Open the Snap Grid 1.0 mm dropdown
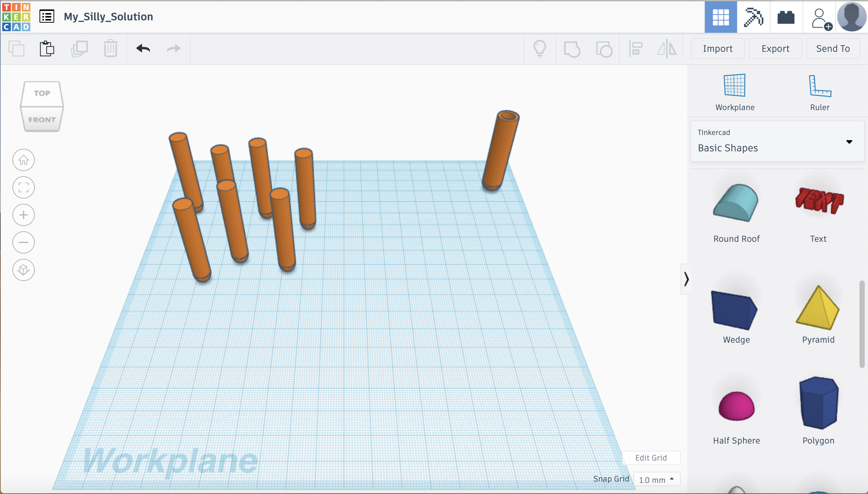 (x=656, y=479)
